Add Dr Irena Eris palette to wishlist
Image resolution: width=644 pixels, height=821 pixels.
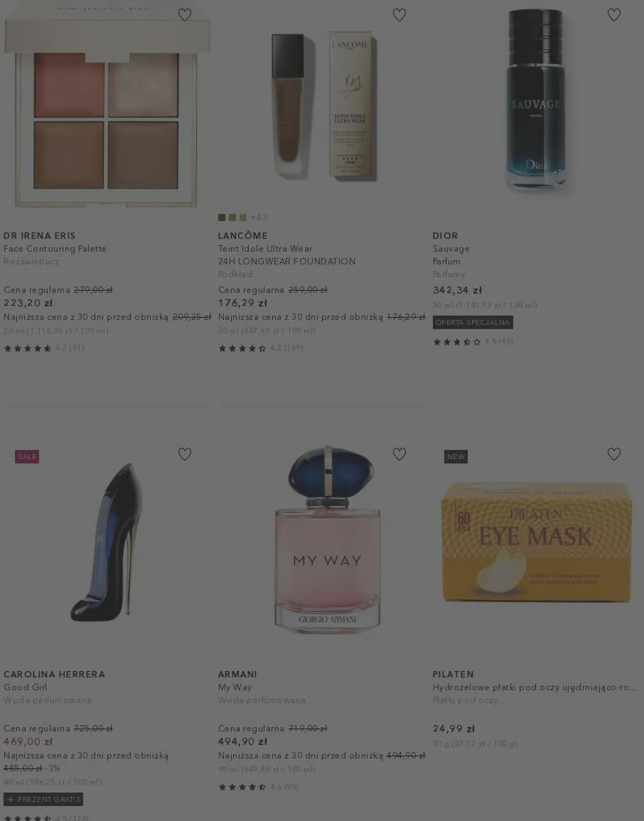pos(184,15)
